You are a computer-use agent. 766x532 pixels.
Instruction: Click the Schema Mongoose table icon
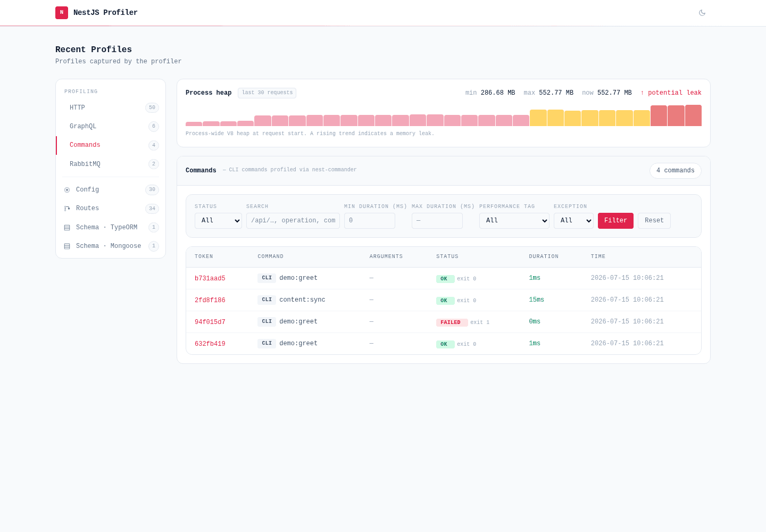[67, 246]
